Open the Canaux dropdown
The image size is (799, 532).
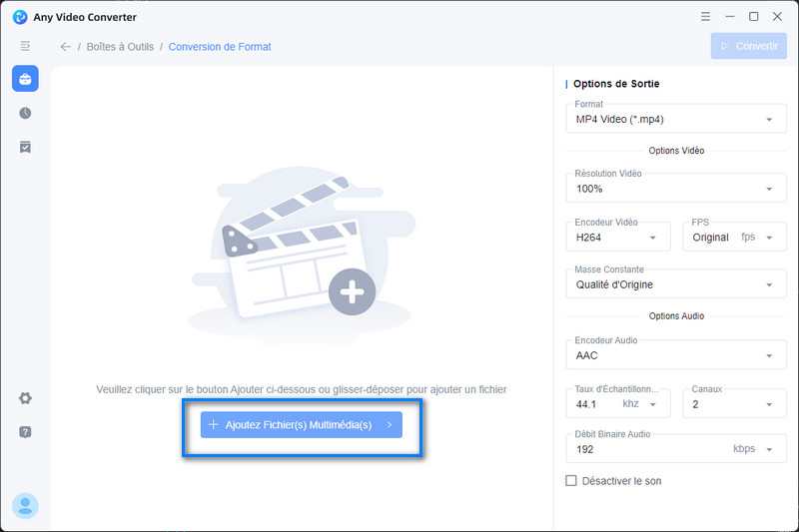click(x=734, y=404)
